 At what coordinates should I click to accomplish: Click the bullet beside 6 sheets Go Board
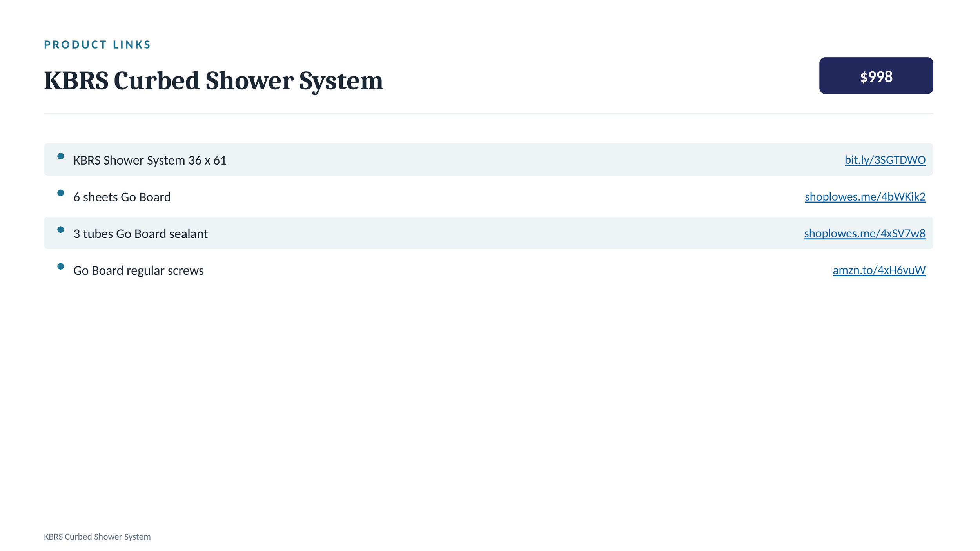point(60,193)
